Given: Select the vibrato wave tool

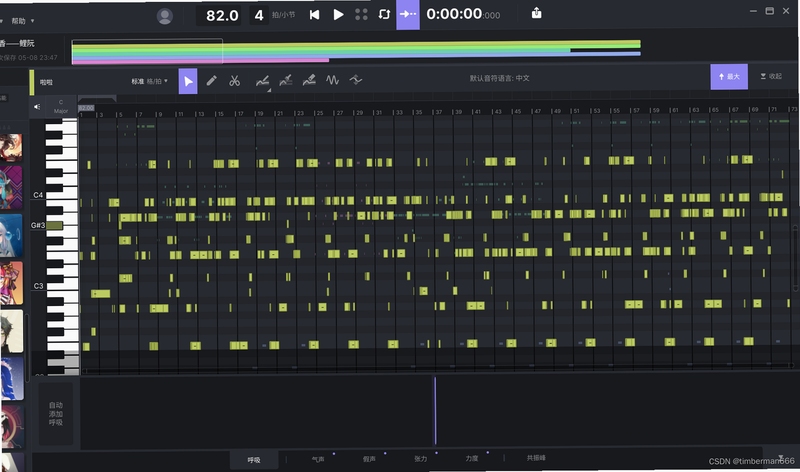Looking at the screenshot, I should tap(333, 80).
